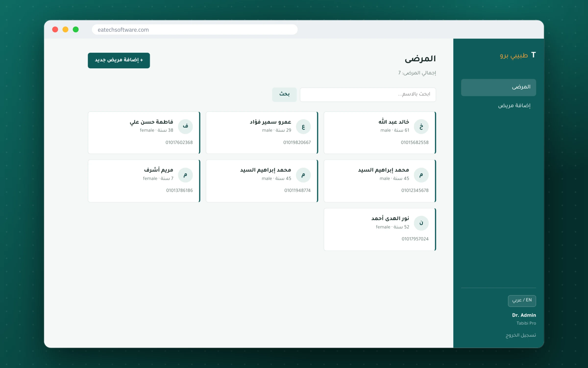Click the إجمالي المرضى: 7 count text
The image size is (588, 368).
(417, 73)
